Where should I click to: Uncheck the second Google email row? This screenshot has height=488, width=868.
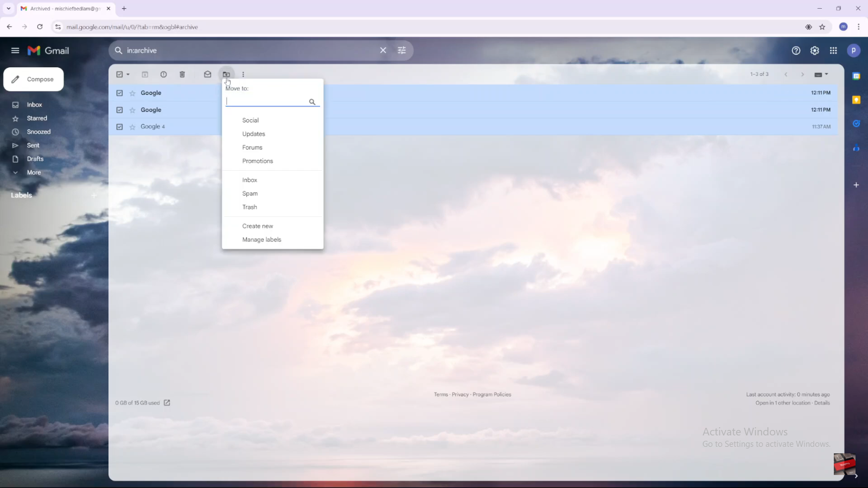click(x=119, y=110)
